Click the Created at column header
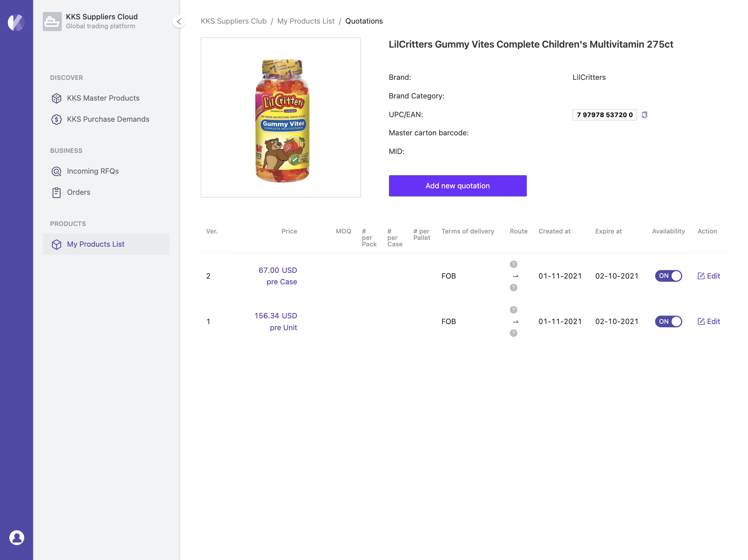This screenshot has height=560, width=748. pyautogui.click(x=555, y=231)
